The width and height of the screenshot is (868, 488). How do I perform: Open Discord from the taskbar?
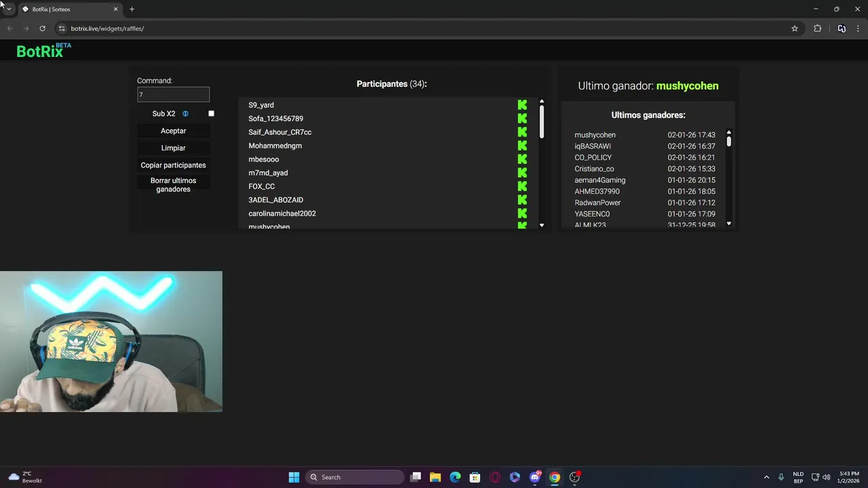[535, 477]
